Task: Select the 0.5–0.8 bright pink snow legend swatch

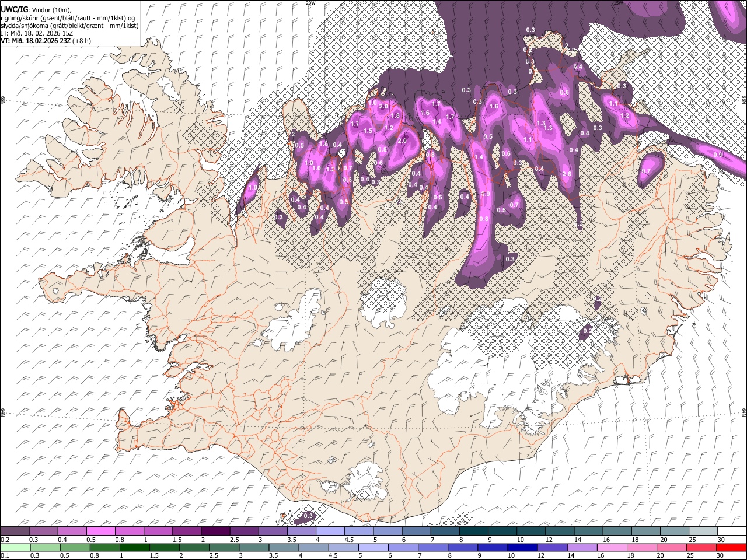Action: [101, 531]
